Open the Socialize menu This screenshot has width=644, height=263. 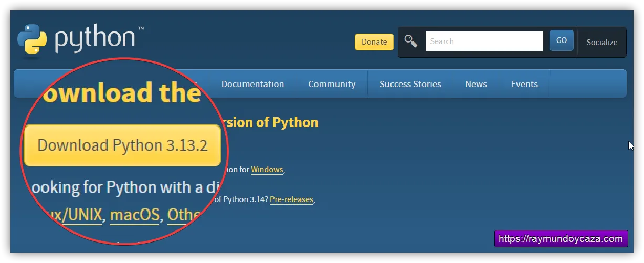(x=602, y=43)
